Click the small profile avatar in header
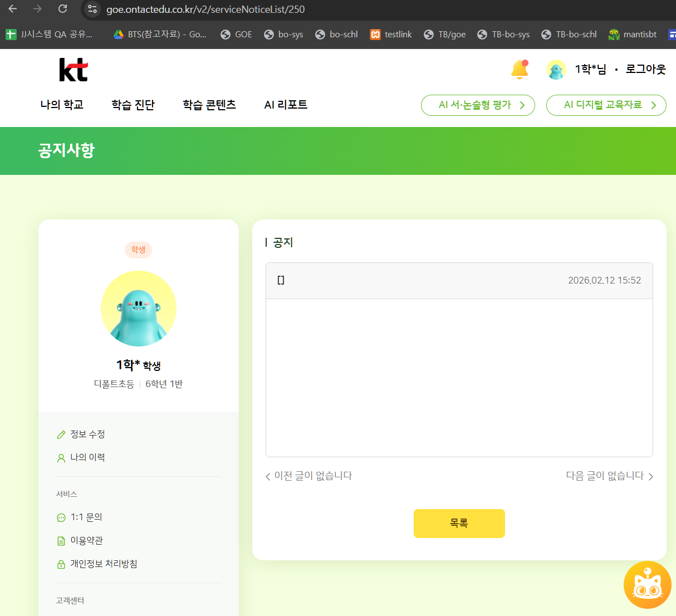This screenshot has height=616, width=676. click(556, 70)
